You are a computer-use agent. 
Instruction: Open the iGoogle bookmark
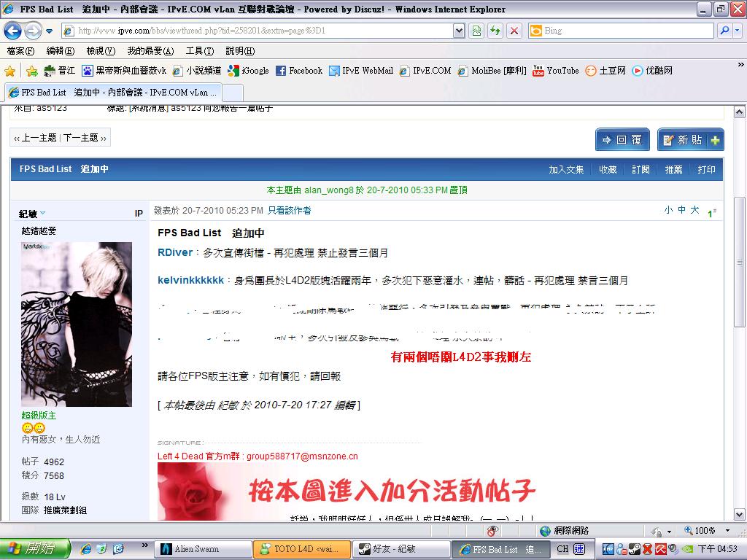[x=248, y=71]
